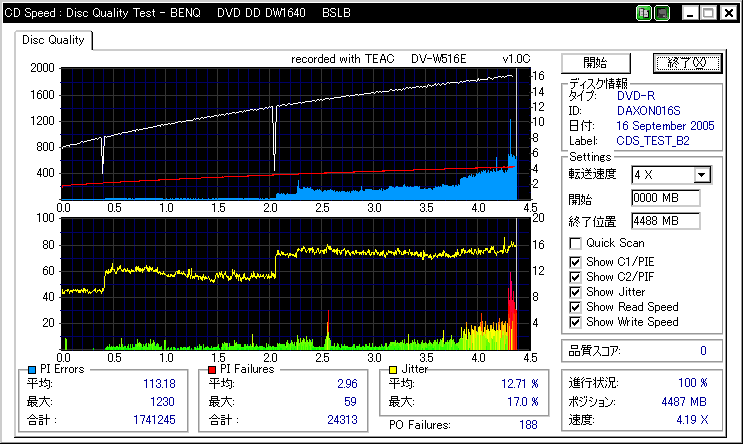Click the blue PI Errors legend square
Screen dimensions: 743x444
(x=32, y=370)
